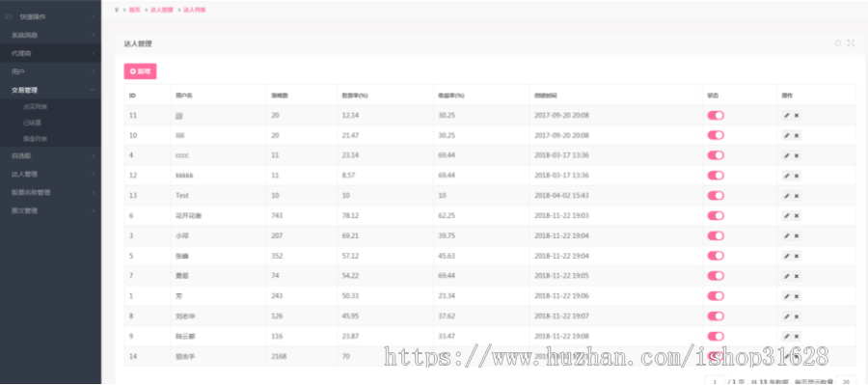Expand the 达人管理 sidebar menu
The width and height of the screenshot is (868, 385).
pyautogui.click(x=50, y=174)
